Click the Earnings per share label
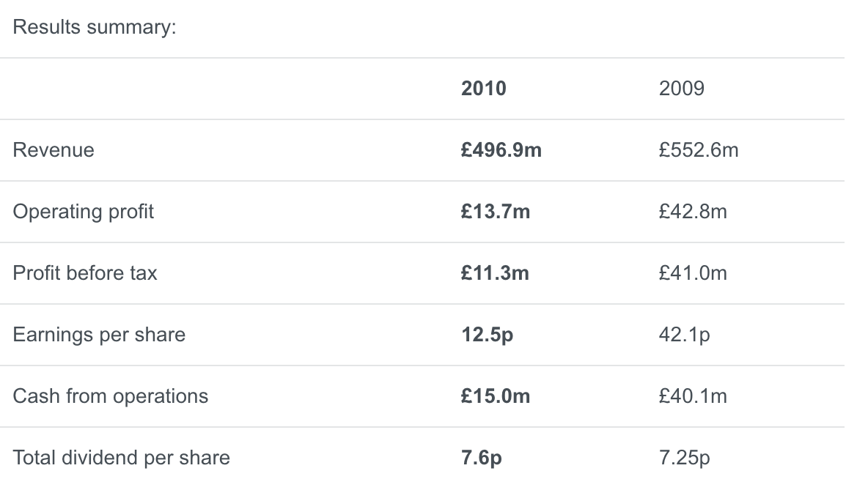 99,335
